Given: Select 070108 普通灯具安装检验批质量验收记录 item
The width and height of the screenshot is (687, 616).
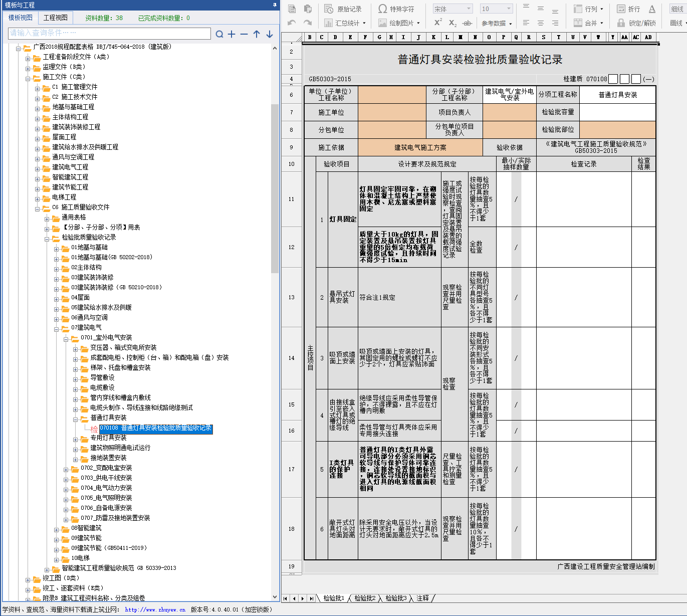Looking at the screenshot, I should click(156, 428).
